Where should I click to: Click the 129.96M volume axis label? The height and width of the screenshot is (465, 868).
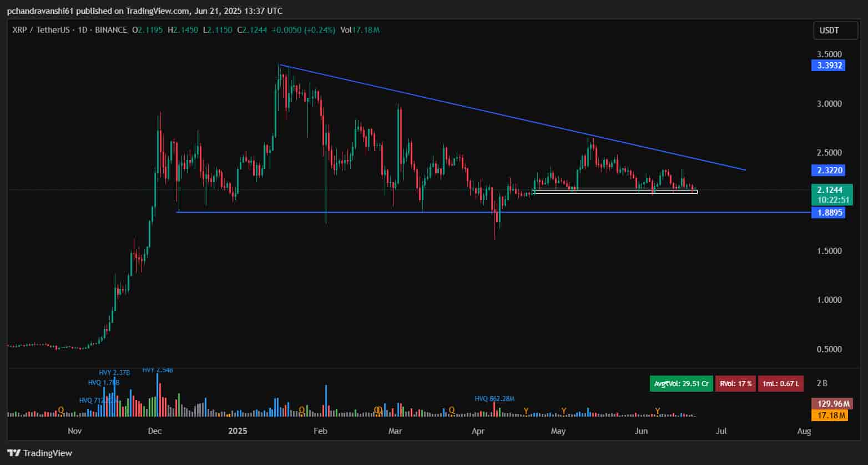829,404
